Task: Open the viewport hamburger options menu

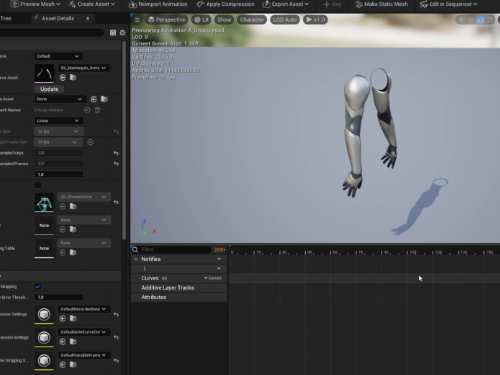Action: 137,20
